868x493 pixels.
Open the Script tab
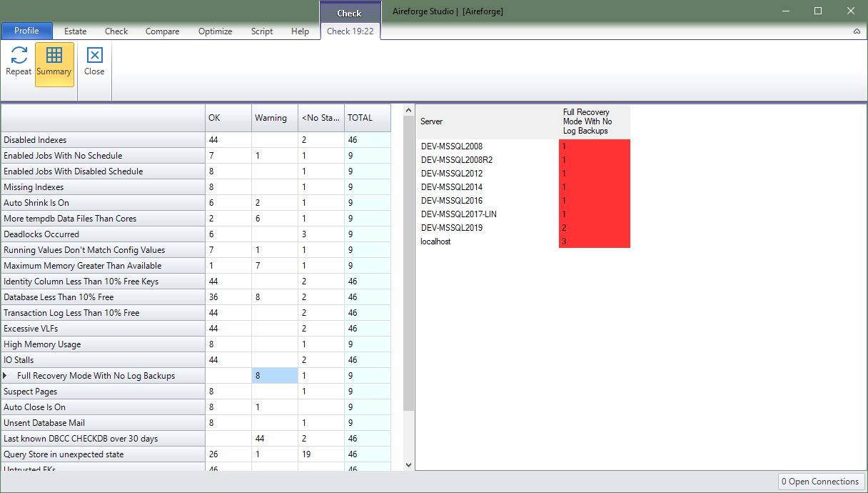coord(261,31)
